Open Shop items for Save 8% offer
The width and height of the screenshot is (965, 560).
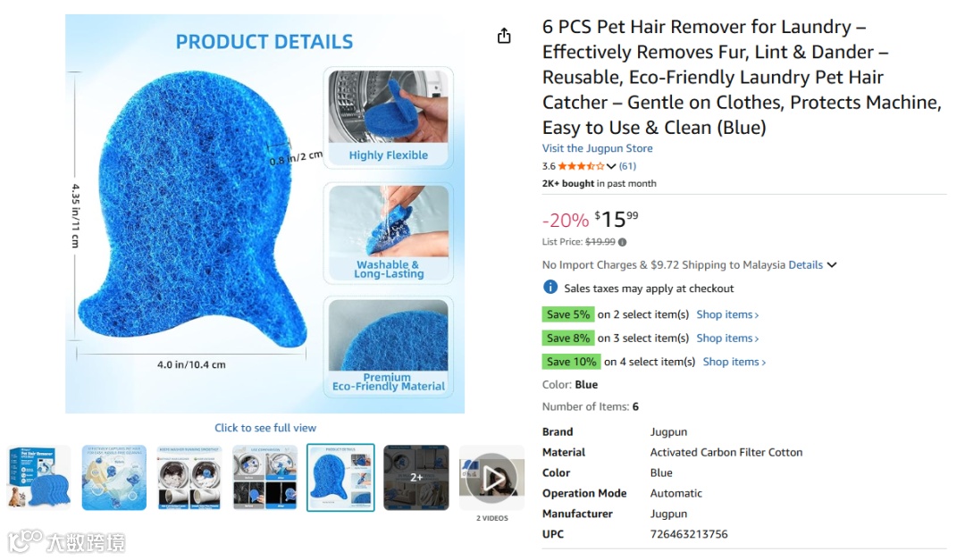click(x=727, y=338)
